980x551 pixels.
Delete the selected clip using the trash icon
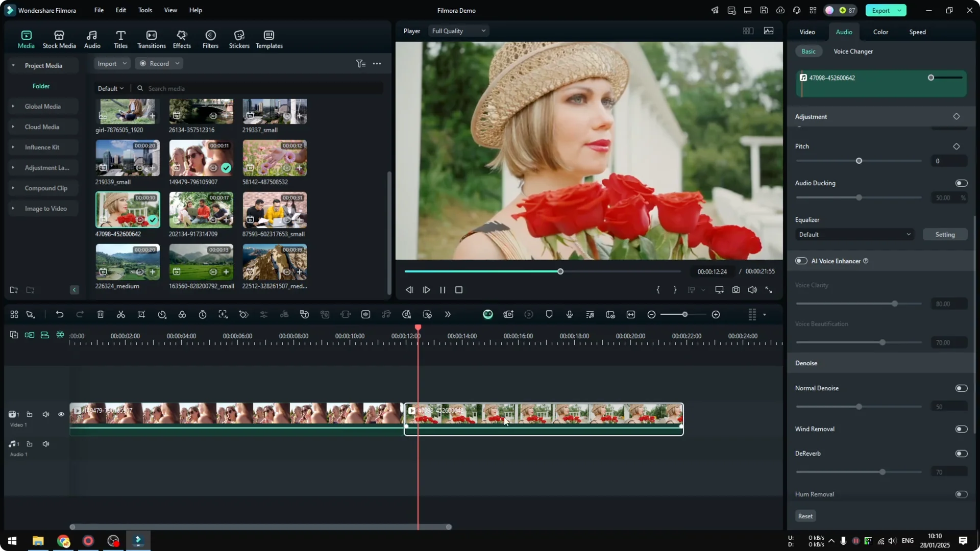[100, 314]
